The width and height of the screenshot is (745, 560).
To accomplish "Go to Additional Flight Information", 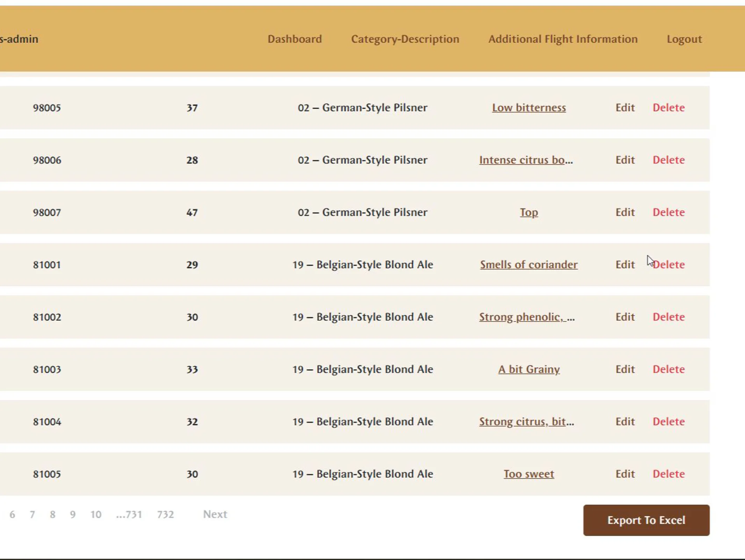I will click(563, 39).
